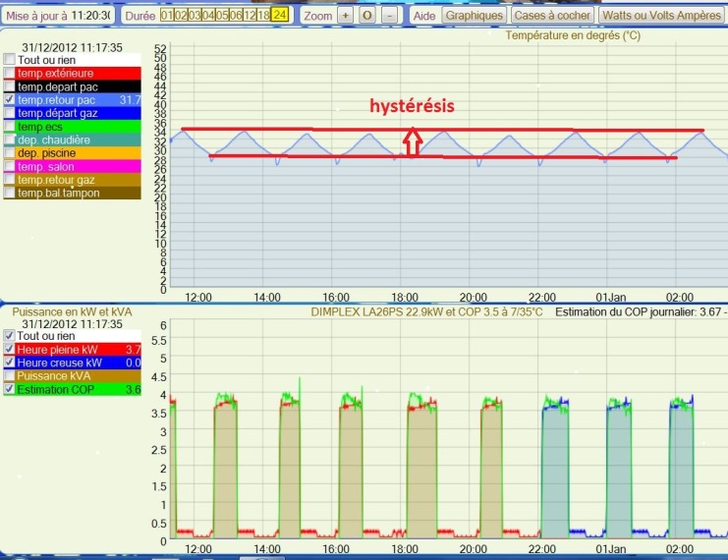This screenshot has height=560, width=728.
Task: Open the Graphiques tab
Action: pyautogui.click(x=474, y=16)
